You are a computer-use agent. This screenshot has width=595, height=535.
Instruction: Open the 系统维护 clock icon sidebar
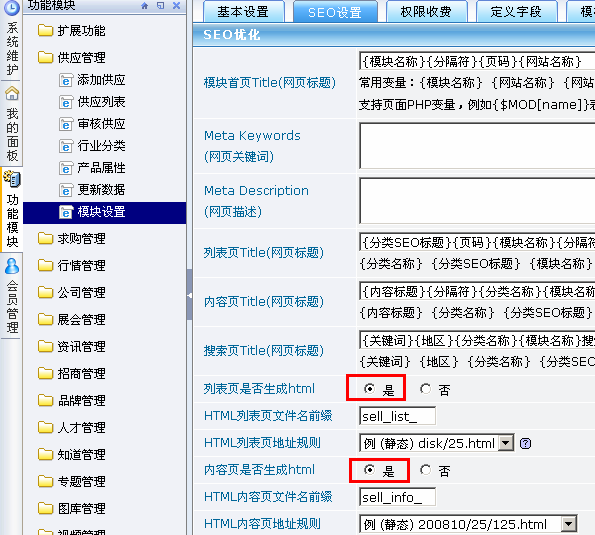(x=12, y=8)
